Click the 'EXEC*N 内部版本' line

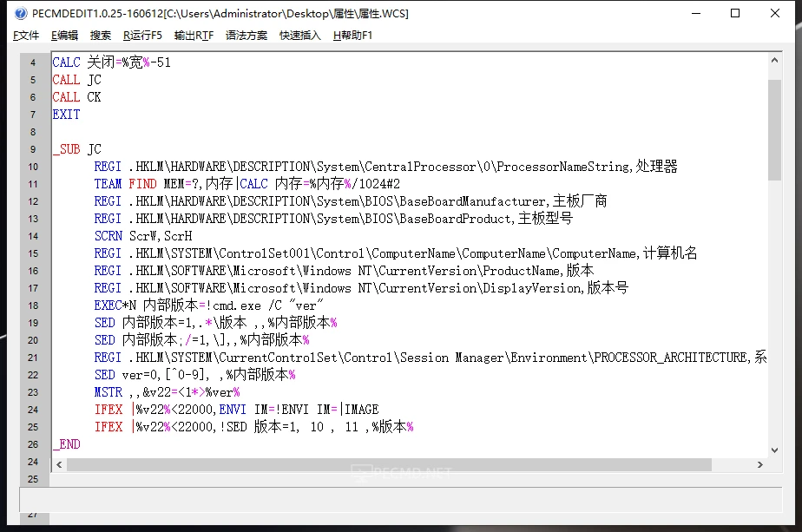coord(208,305)
